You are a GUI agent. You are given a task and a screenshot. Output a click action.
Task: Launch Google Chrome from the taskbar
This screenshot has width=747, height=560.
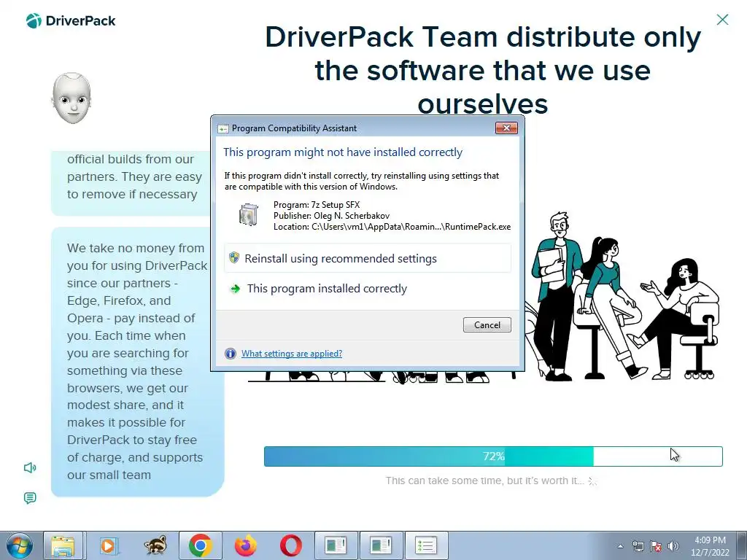tap(200, 545)
